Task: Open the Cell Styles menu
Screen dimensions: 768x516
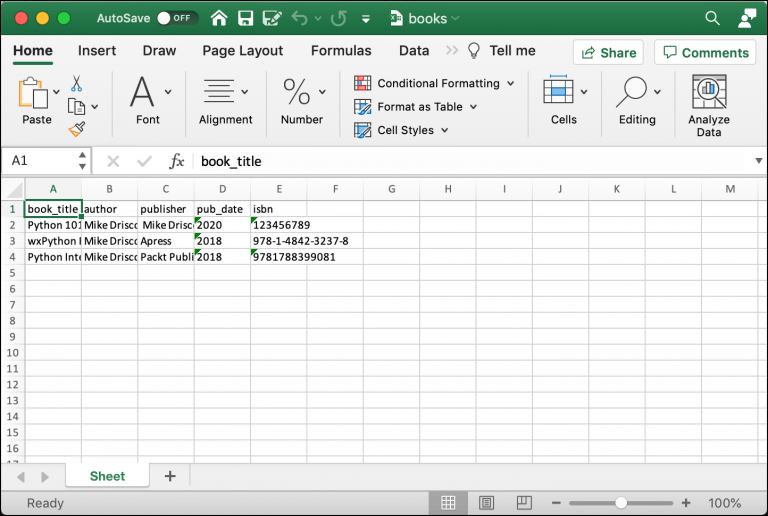Action: click(x=402, y=130)
